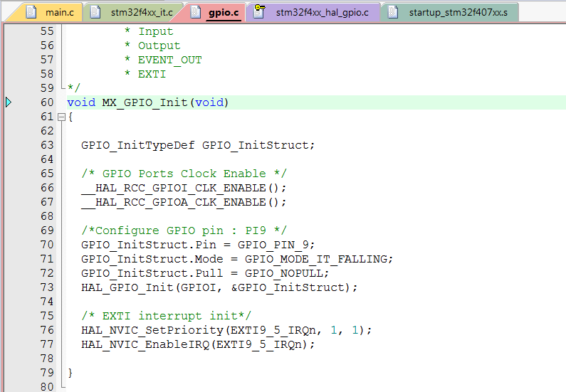Click the EXTI comment on line 58

coord(152,74)
